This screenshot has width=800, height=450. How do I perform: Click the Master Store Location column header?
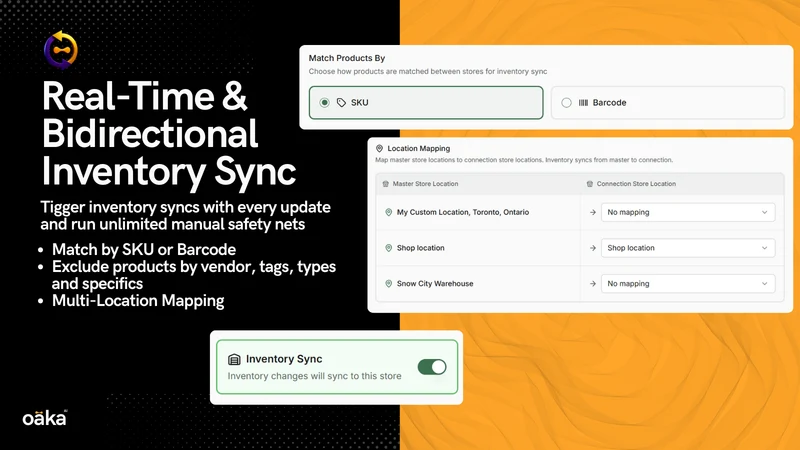click(x=426, y=184)
